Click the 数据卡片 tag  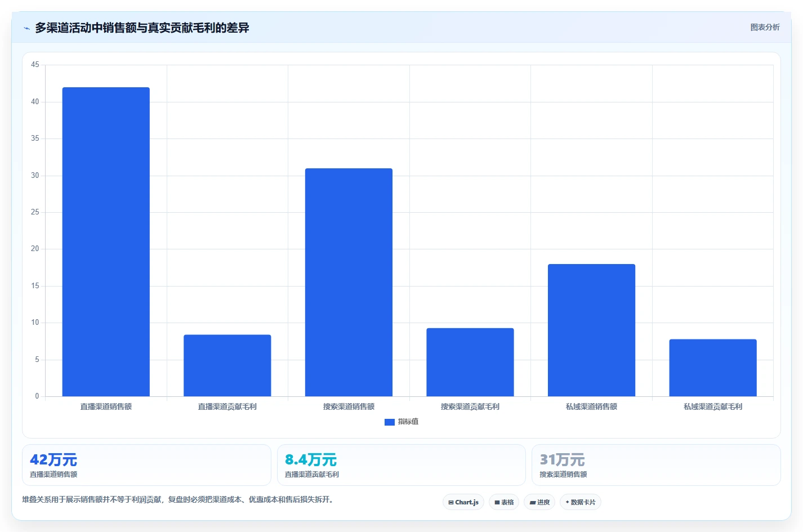pos(581,502)
